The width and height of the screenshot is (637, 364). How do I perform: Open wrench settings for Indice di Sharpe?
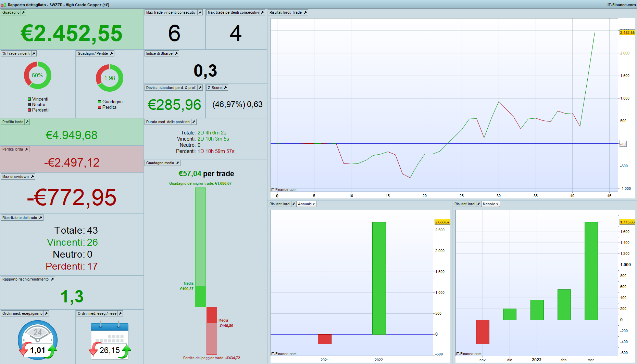(176, 53)
